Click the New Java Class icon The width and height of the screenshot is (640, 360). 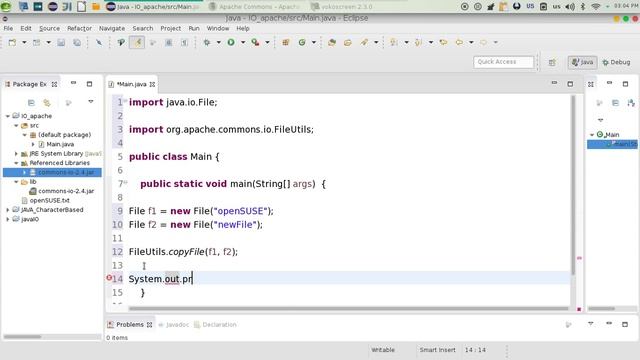coord(302,42)
